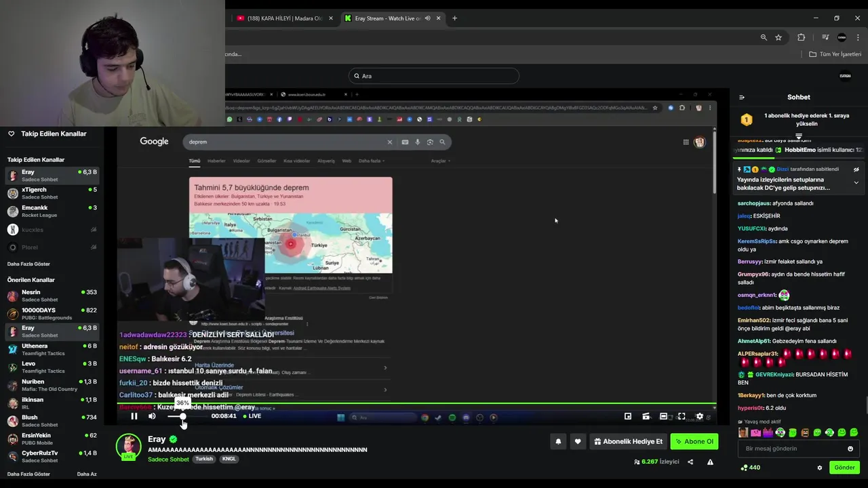Click HobbitEmo in the chat banner
Screen dimensions: 868x488
pos(800,150)
